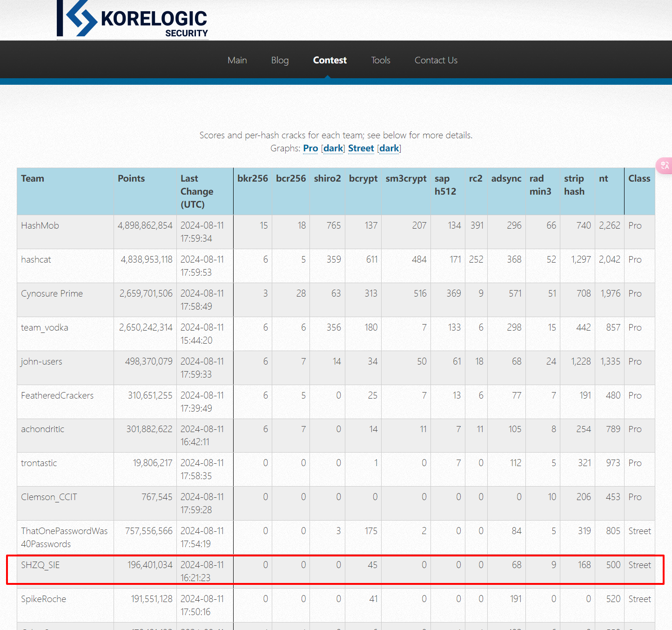Select the SHZQ_SIE team name in highlighted row
Screen dimensions: 672x630
[x=40, y=565]
